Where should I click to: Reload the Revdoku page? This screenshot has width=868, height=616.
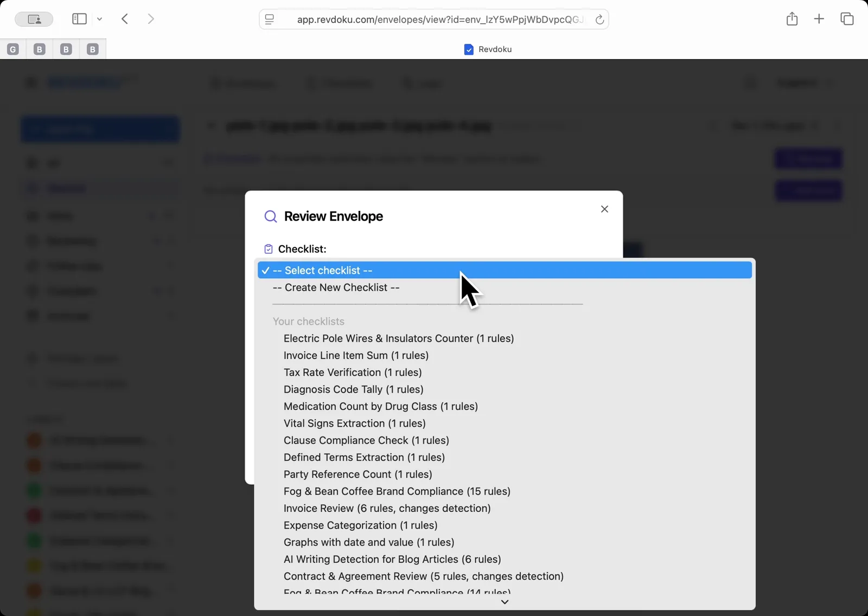click(599, 20)
